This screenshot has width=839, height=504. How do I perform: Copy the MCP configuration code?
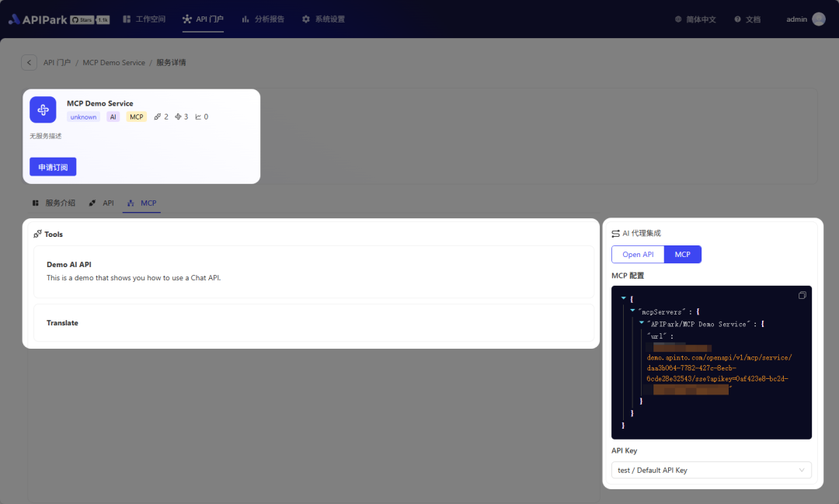coord(802,295)
